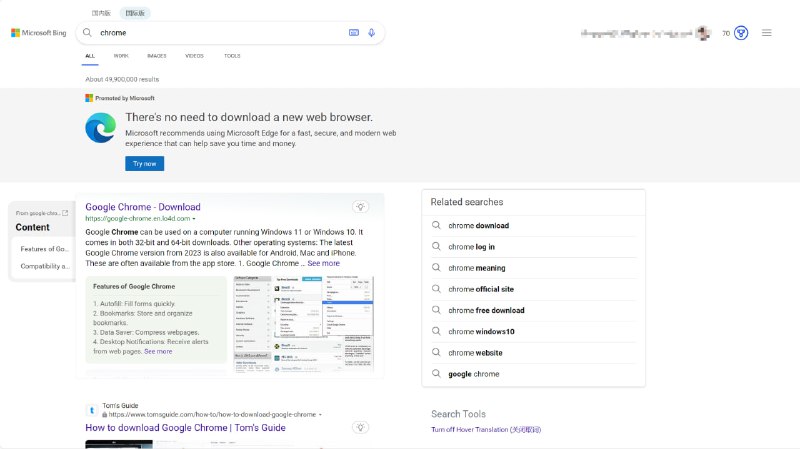The width and height of the screenshot is (800, 449).
Task: Switch to the IMAGES tab
Action: click(x=157, y=56)
